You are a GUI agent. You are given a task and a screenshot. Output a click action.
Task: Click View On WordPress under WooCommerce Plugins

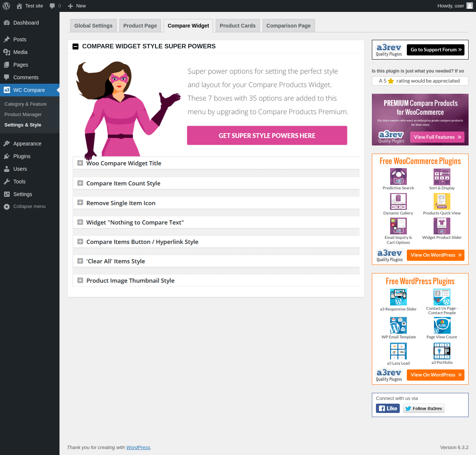point(435,255)
